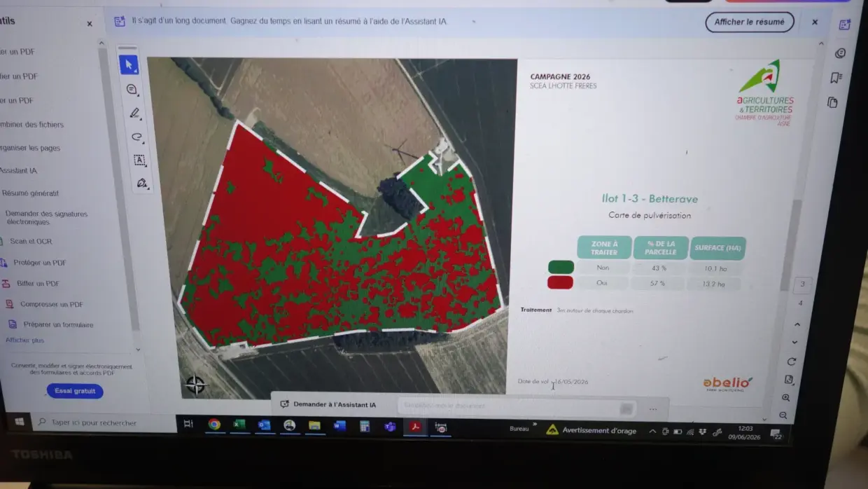Open Compresser un PDF tool
Image resolution: width=868 pixels, height=489 pixels.
[45, 305]
